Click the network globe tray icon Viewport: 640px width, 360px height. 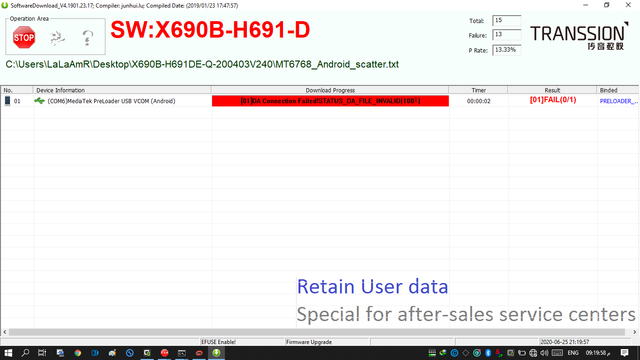[x=533, y=353]
